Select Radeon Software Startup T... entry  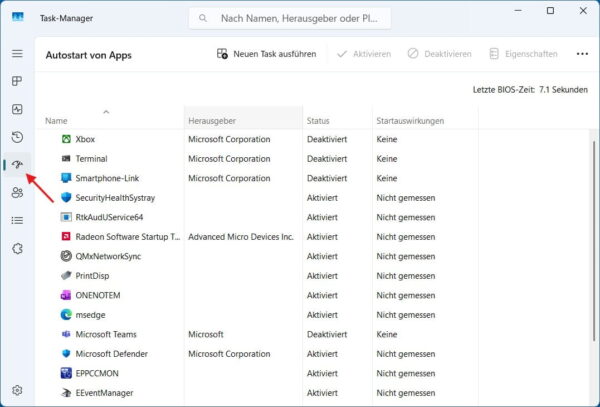click(128, 237)
